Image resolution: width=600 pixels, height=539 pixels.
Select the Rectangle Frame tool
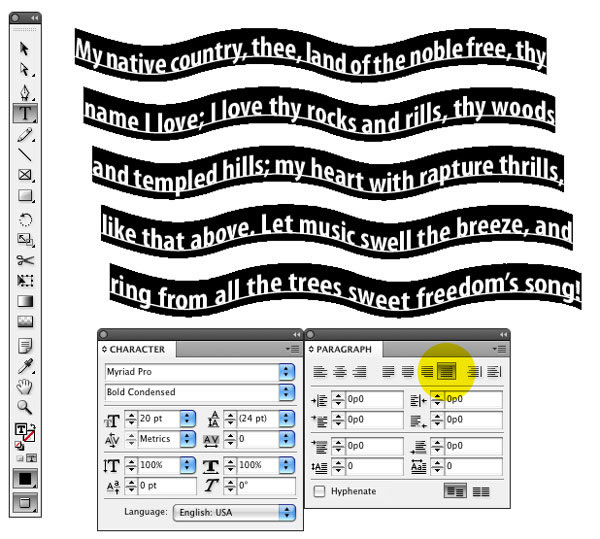pyautogui.click(x=25, y=175)
